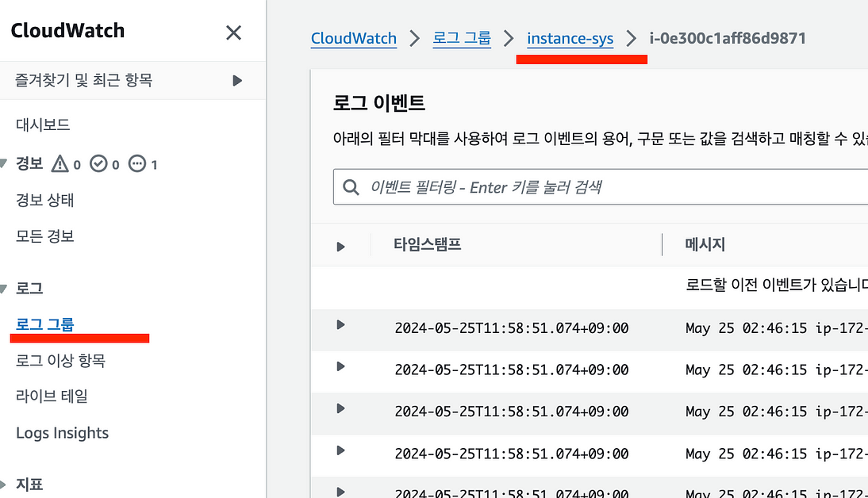This screenshot has height=498, width=868.
Task: Select first row timestamp 2024-05-25T11:58:51.074+09:00
Action: 512,328
